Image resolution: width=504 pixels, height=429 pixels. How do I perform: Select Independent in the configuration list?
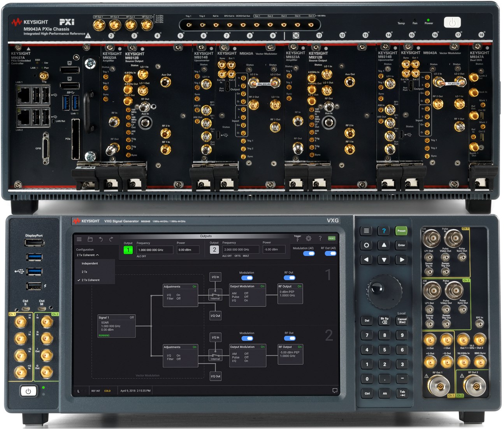[x=90, y=264]
